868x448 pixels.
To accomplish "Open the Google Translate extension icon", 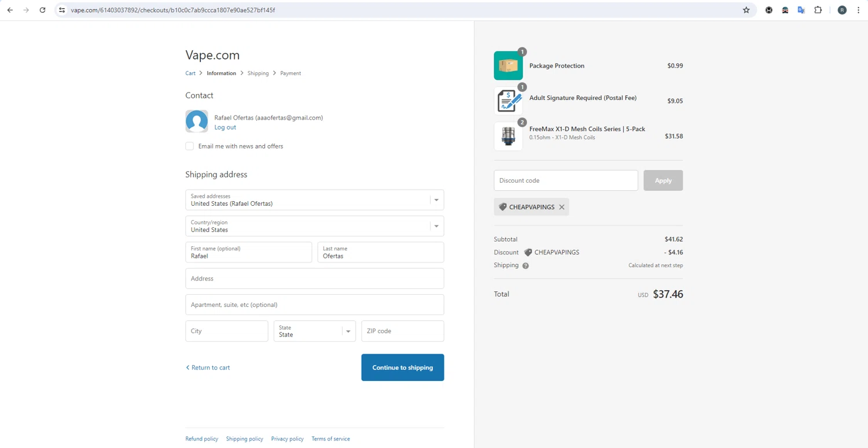I will click(x=801, y=10).
